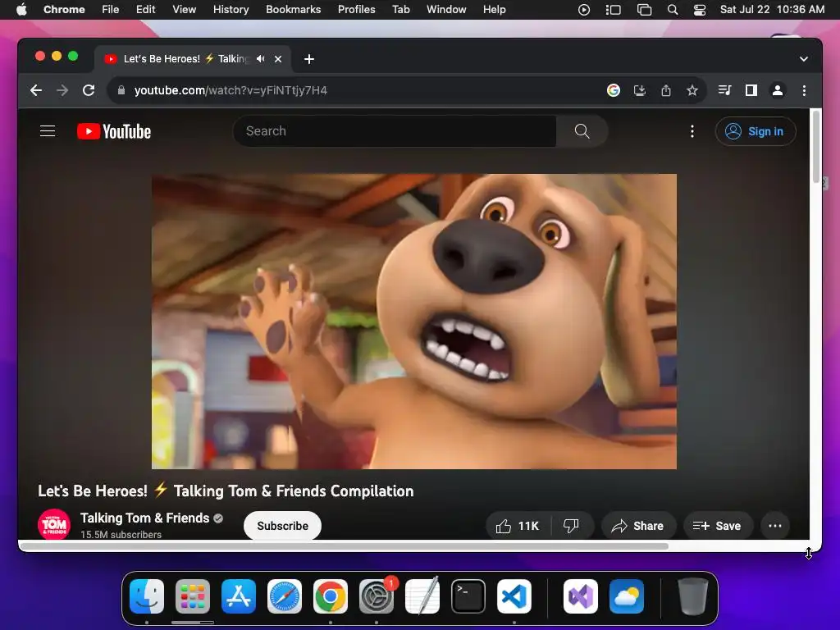Subscribe to Talking Tom & Friends
The height and width of the screenshot is (630, 840).
pyautogui.click(x=282, y=526)
